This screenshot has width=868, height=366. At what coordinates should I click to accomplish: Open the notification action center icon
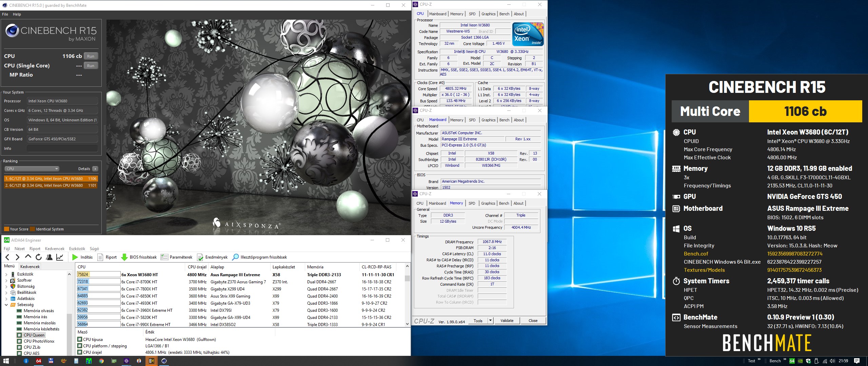click(857, 361)
